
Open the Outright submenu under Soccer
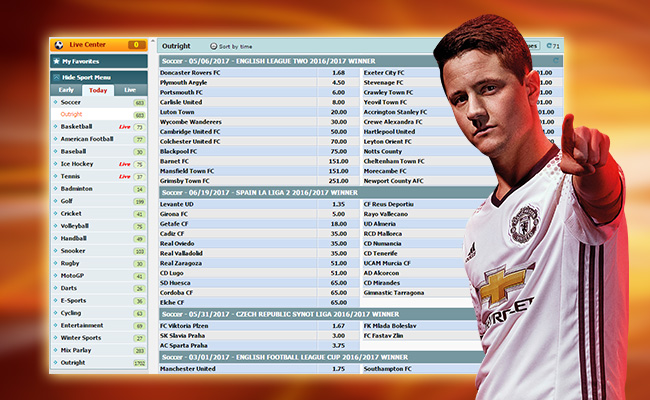point(71,114)
